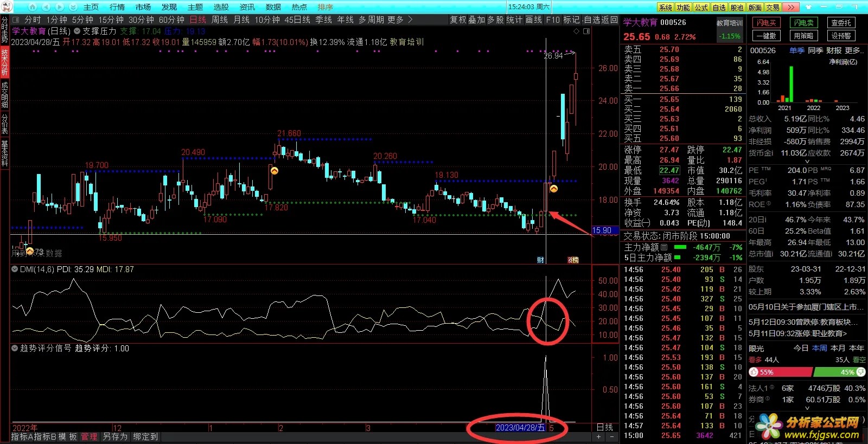Click 另存为 in the indicator bar

pos(115,436)
